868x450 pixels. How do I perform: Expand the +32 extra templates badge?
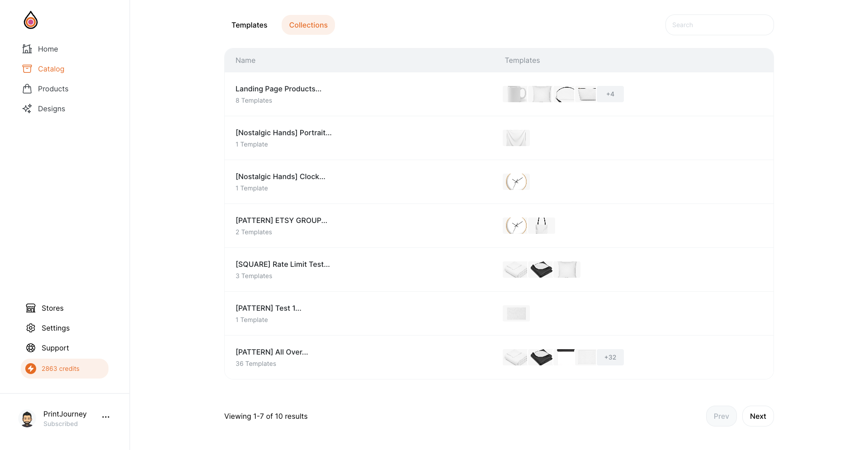tap(610, 357)
